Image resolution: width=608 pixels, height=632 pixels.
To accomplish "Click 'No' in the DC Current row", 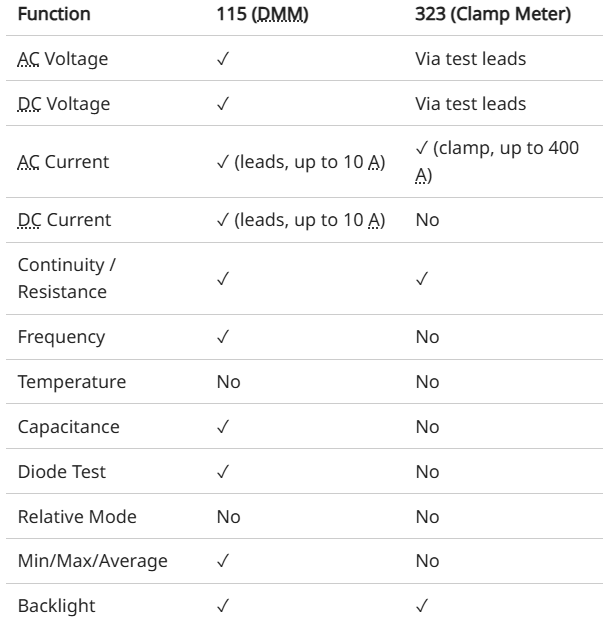I will 427,220.
